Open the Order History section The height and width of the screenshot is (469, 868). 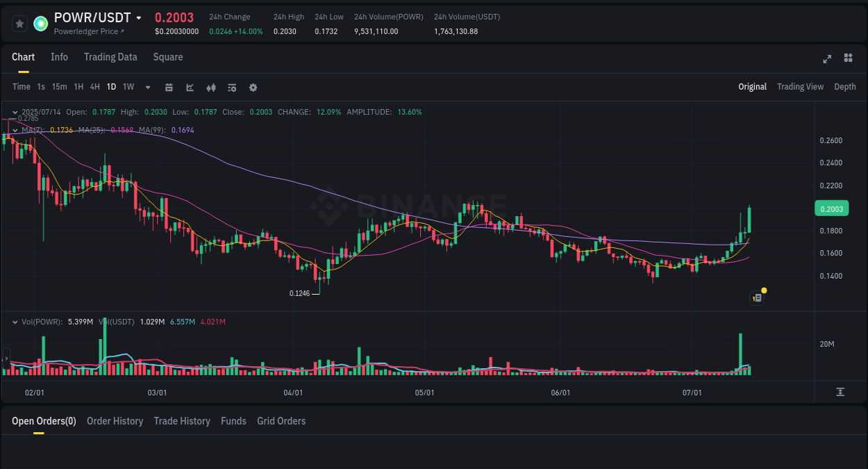[x=115, y=421]
